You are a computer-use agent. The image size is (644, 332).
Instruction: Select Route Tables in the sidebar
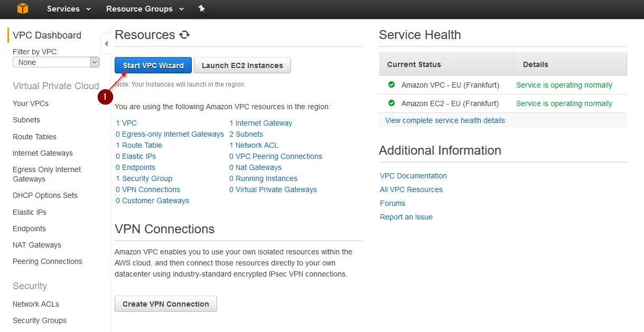(x=34, y=137)
